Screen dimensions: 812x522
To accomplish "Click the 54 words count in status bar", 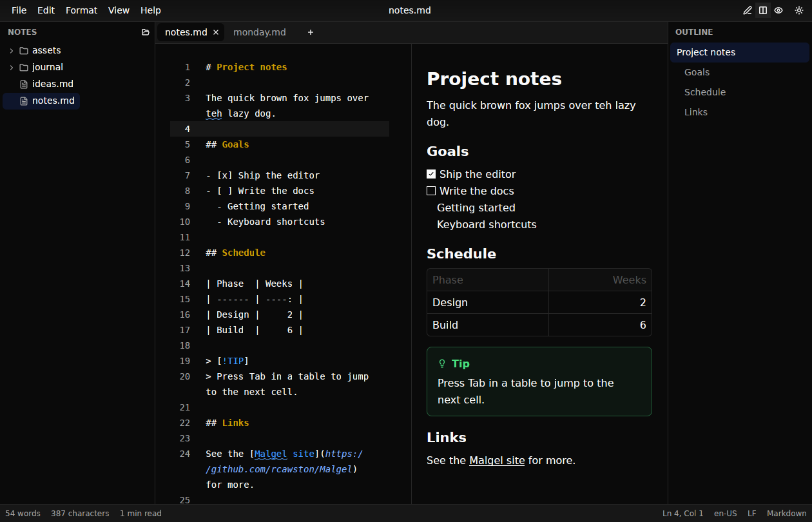I will [23, 514].
